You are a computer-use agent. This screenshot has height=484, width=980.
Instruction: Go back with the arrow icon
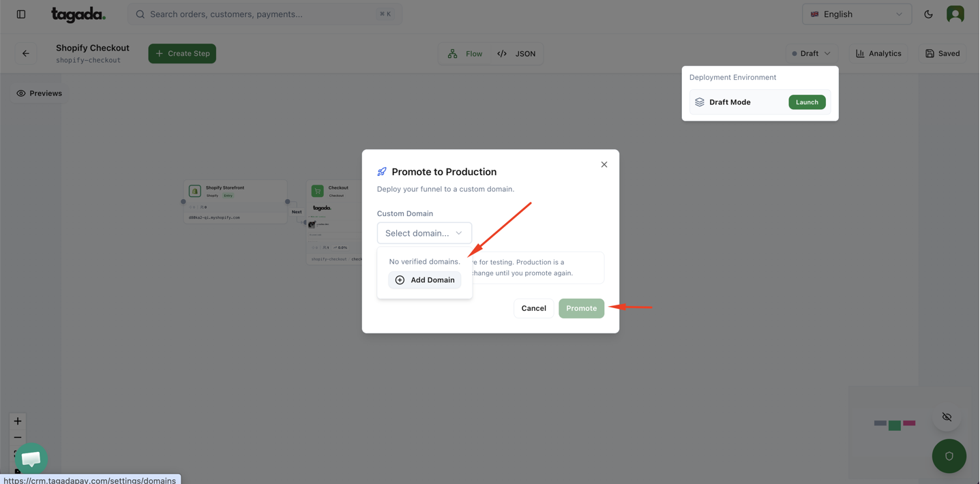(x=26, y=53)
